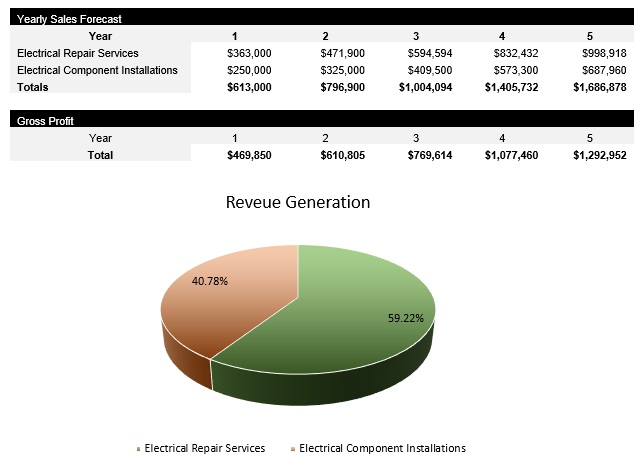Screen dimensions: 640x469
Task: Select the green pie slice
Action: 340,340
